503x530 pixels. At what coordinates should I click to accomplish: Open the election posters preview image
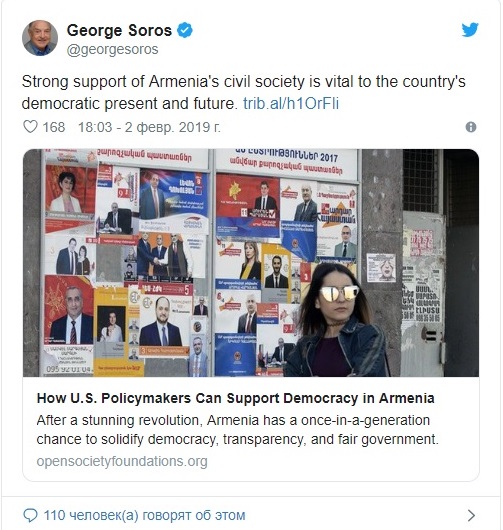point(251,263)
